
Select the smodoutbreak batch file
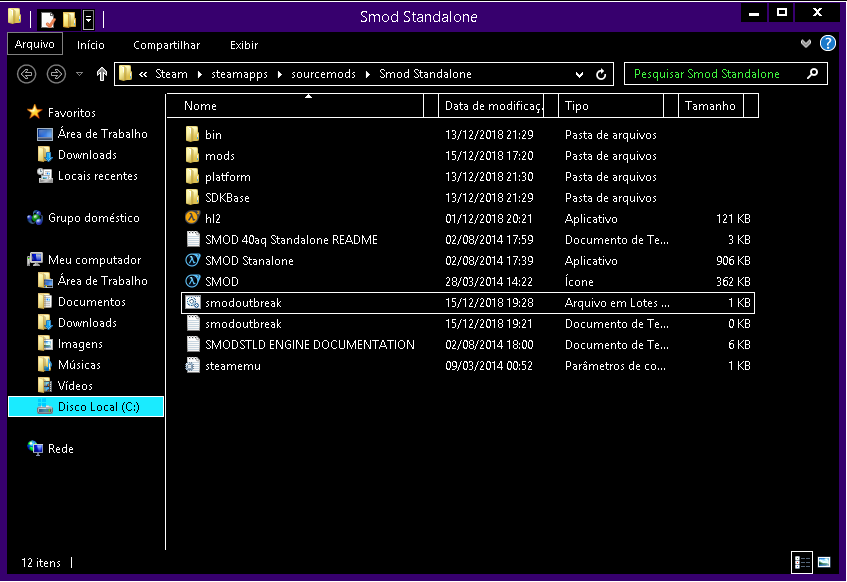pos(468,303)
